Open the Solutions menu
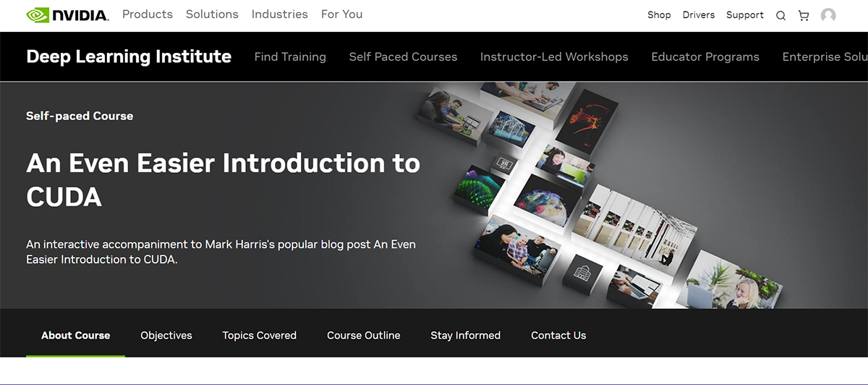 click(x=212, y=14)
